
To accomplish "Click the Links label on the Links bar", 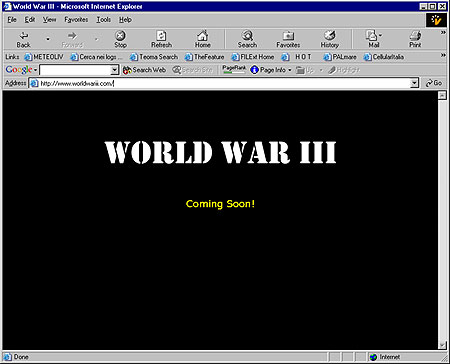I will point(12,57).
